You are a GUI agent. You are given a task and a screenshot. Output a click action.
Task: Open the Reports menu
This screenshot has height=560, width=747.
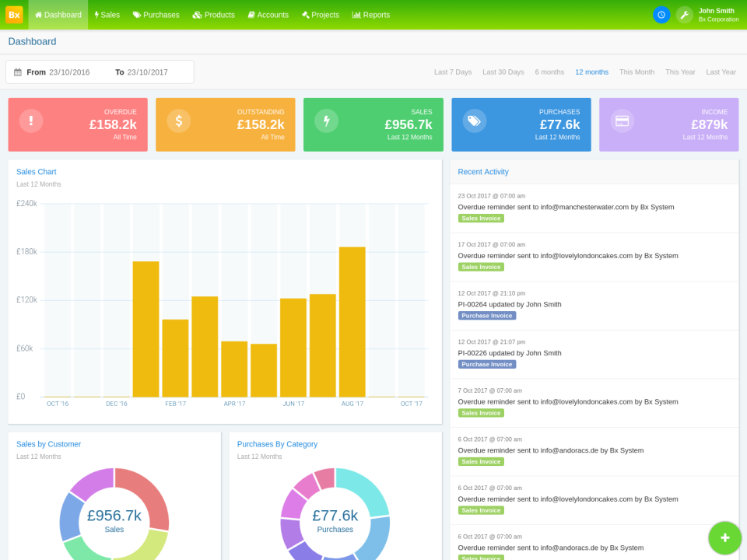click(371, 14)
